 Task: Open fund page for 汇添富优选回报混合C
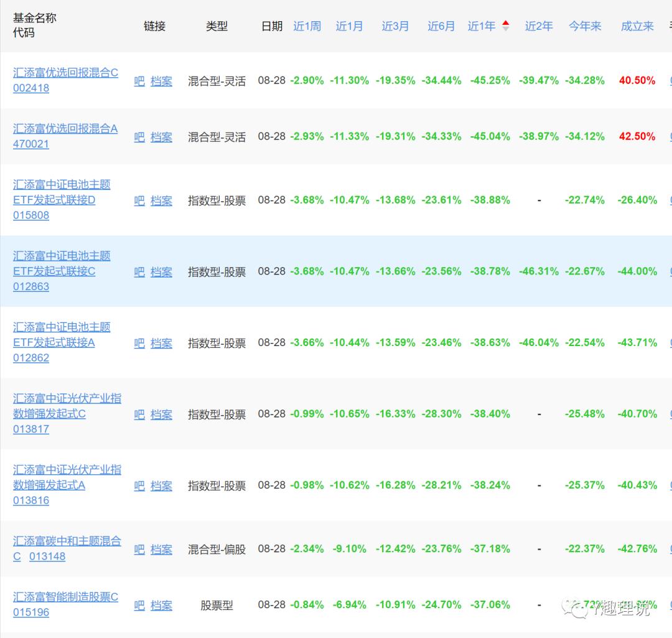[67, 73]
